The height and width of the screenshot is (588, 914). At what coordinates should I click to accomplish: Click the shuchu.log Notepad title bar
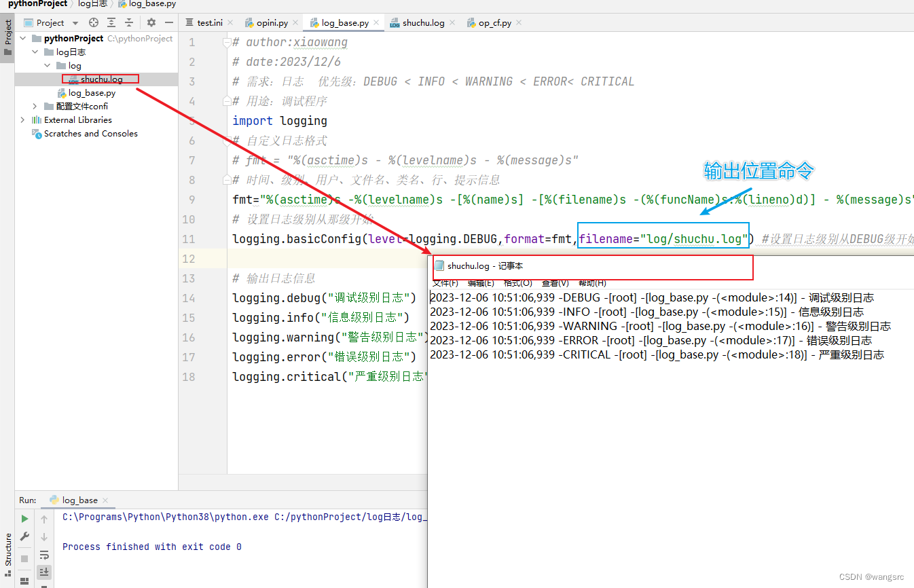671,266
